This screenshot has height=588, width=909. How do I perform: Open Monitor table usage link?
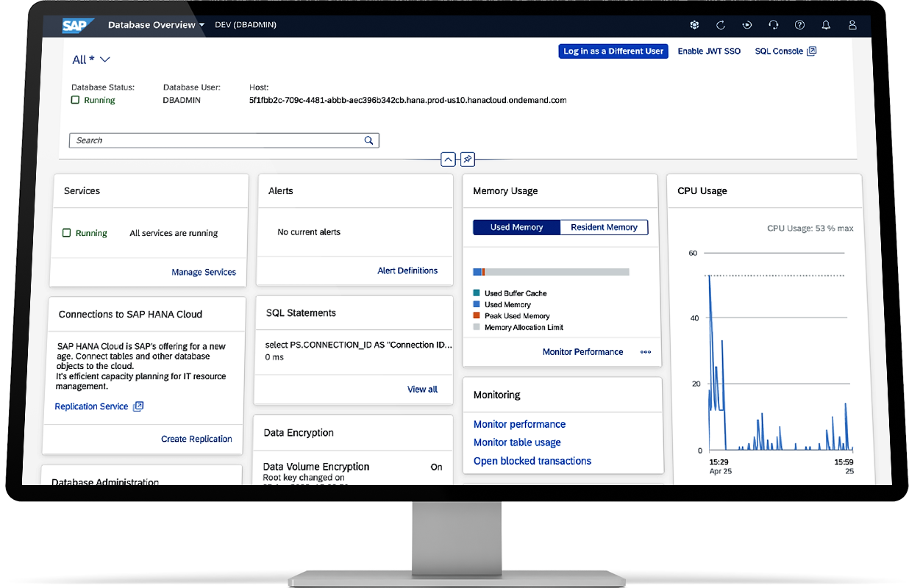coord(517,442)
